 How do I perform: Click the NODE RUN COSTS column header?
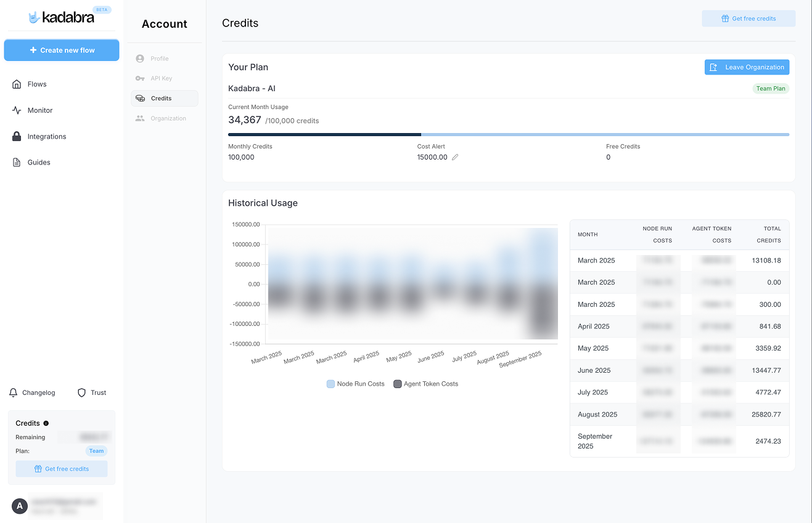point(657,235)
